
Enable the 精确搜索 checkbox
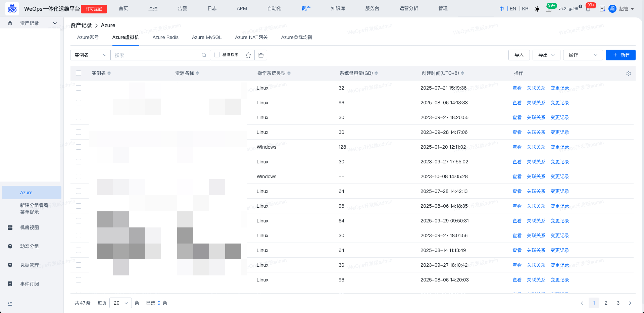(217, 55)
